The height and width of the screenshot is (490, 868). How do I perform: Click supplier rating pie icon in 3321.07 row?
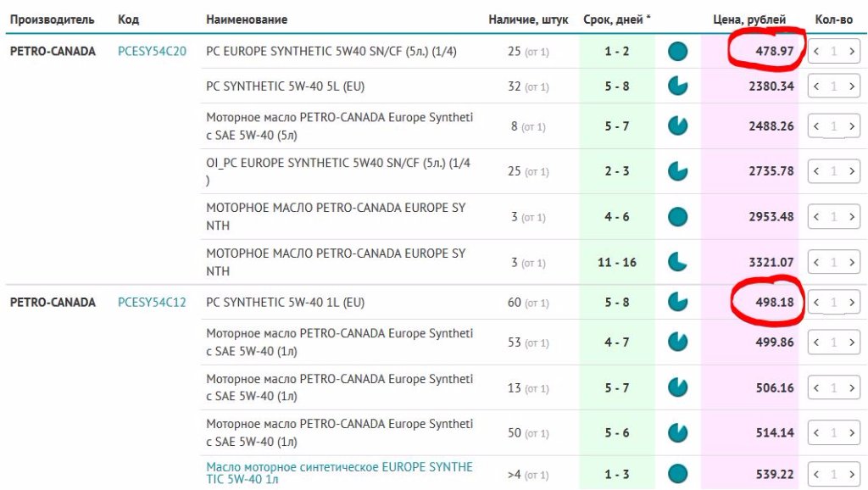(677, 262)
